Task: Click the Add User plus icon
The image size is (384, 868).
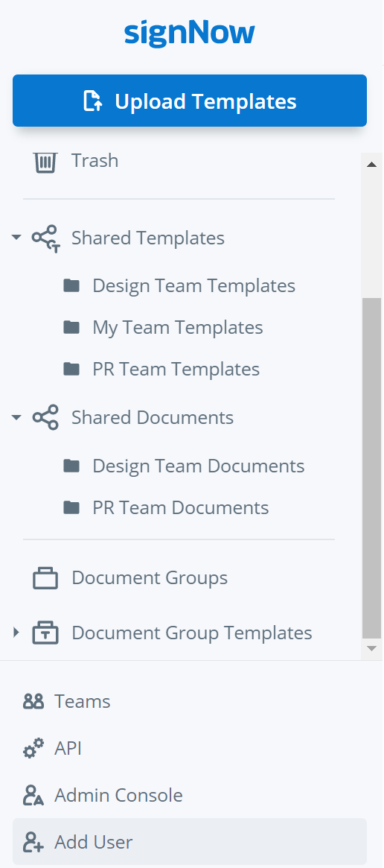Action: pos(33,843)
